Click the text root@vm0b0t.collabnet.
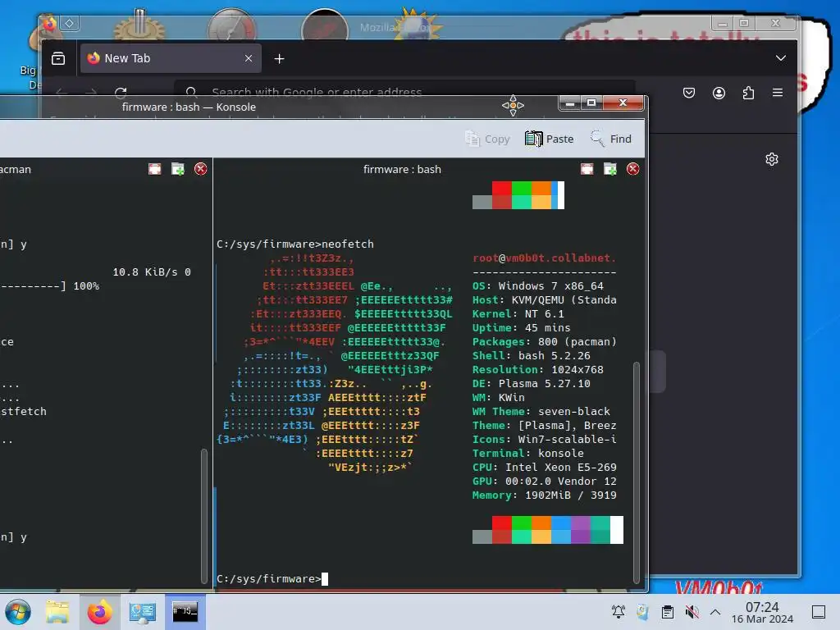Viewport: 840px width, 630px height. pos(545,258)
